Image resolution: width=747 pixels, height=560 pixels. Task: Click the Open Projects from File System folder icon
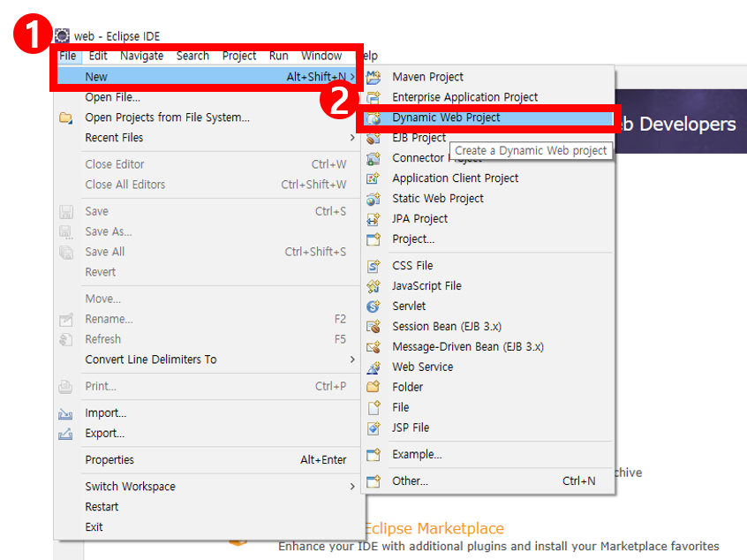(65, 117)
